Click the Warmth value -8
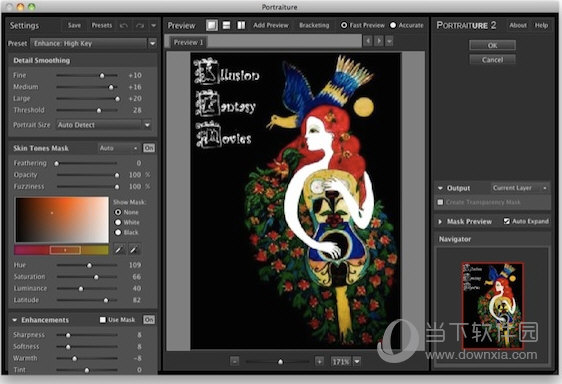The width and height of the screenshot is (562, 384). pyautogui.click(x=137, y=358)
